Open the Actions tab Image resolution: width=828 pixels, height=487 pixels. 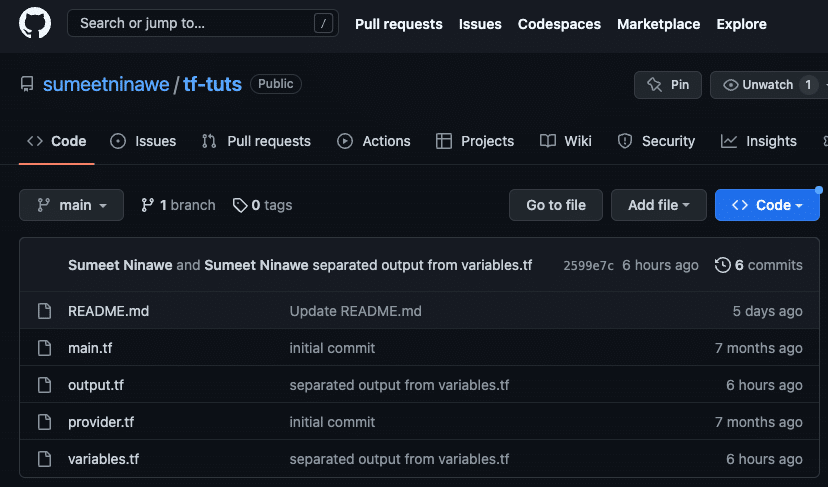pos(374,141)
